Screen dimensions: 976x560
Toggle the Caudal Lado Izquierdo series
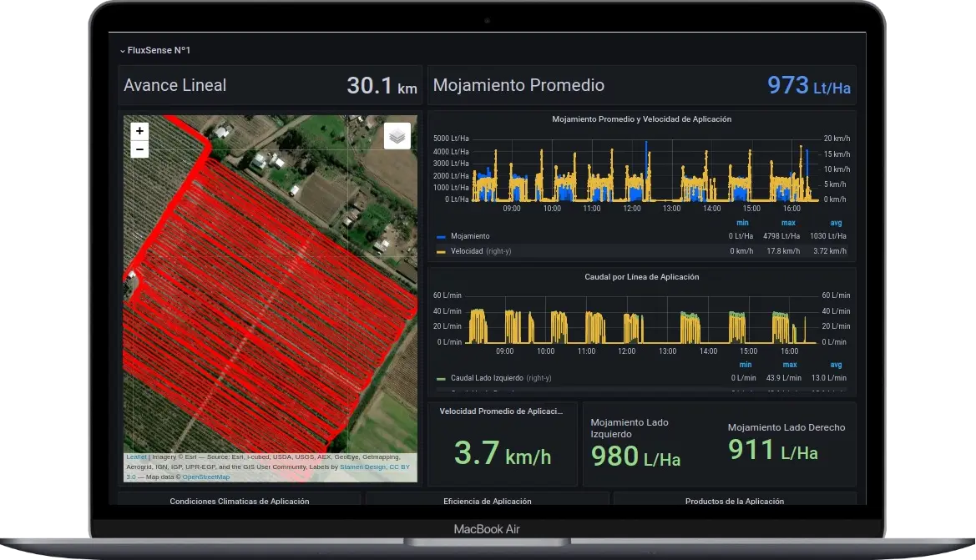(500, 378)
